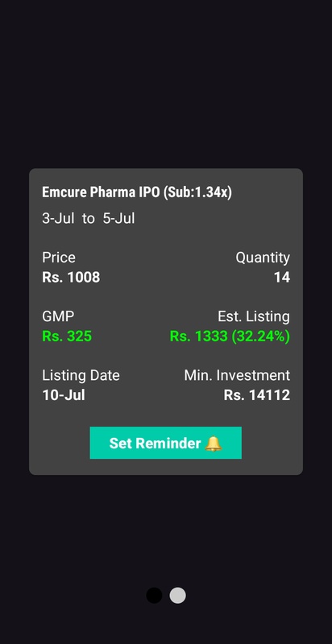
Task: Tap the Quantity value 14
Action: point(282,277)
